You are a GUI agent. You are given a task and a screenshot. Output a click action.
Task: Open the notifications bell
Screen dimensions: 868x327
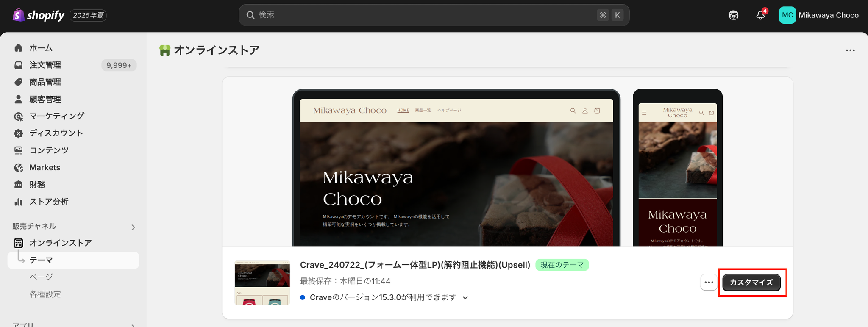[x=761, y=15]
